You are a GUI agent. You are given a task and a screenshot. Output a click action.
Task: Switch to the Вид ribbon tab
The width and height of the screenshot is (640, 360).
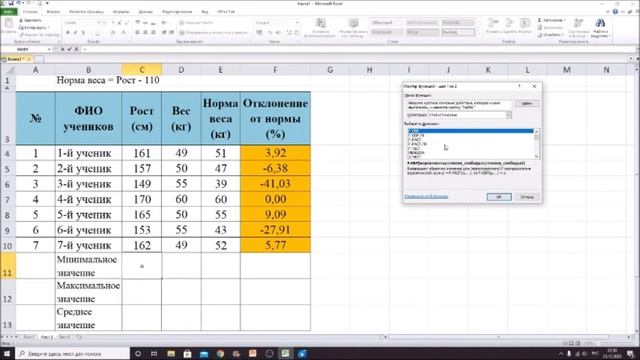(x=205, y=12)
